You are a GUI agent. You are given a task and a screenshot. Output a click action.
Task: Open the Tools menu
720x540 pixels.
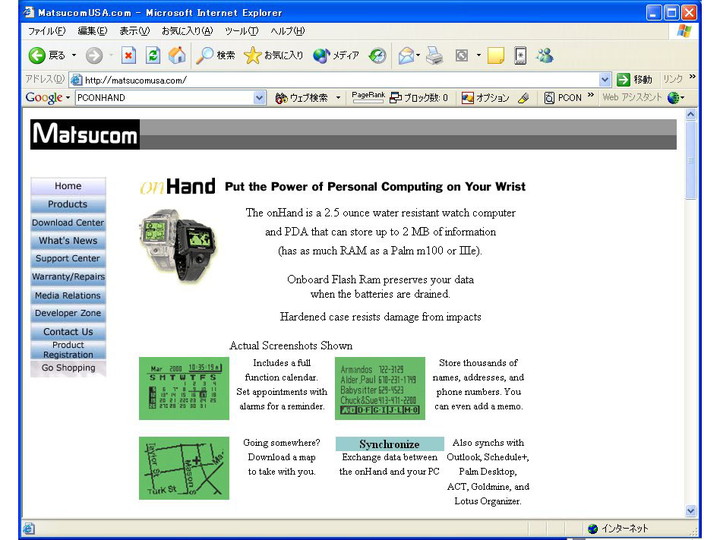[241, 31]
